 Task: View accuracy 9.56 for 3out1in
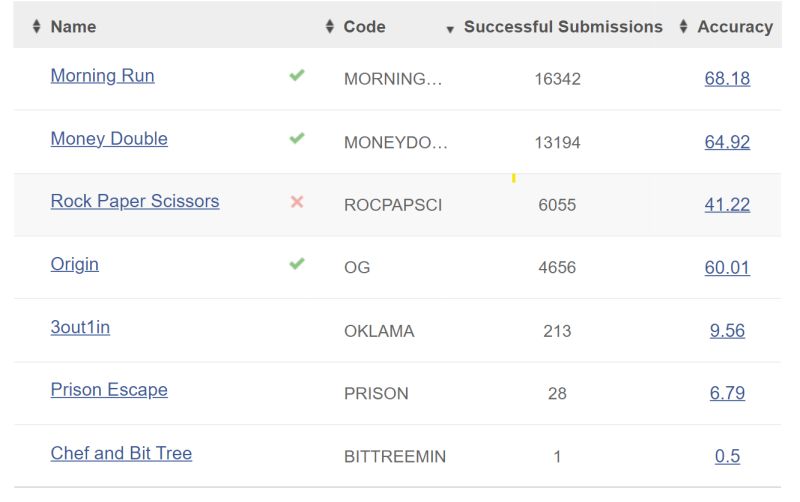(727, 331)
